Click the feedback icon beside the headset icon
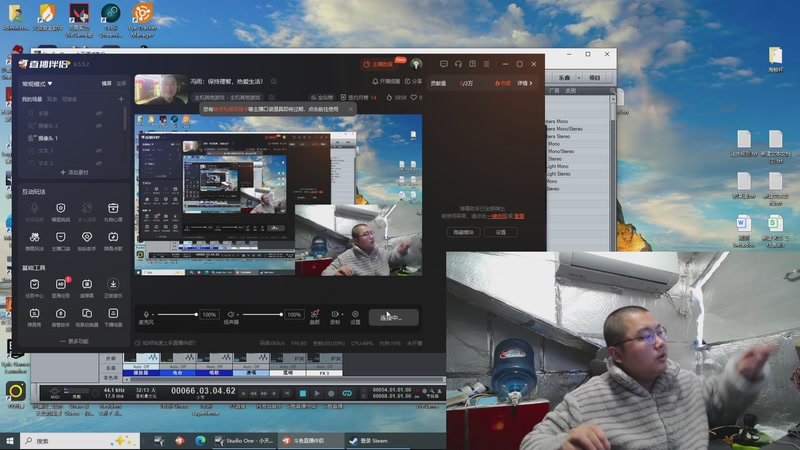This screenshot has width=800, height=450. [x=472, y=64]
